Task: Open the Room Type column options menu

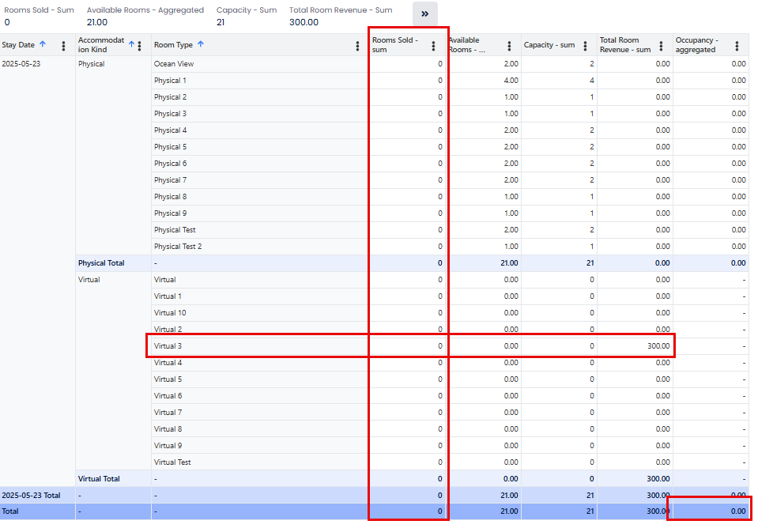Action: tap(358, 46)
